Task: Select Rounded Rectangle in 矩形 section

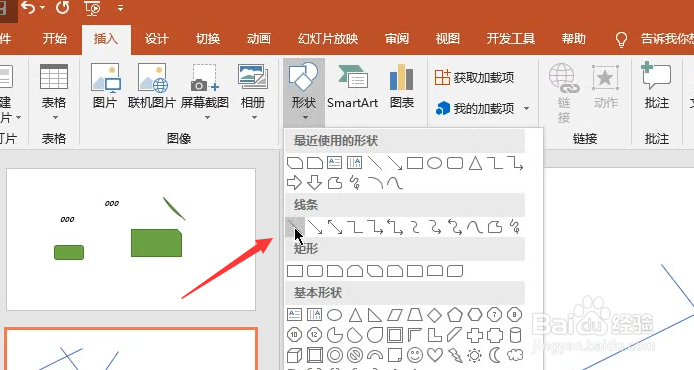Action: [315, 271]
